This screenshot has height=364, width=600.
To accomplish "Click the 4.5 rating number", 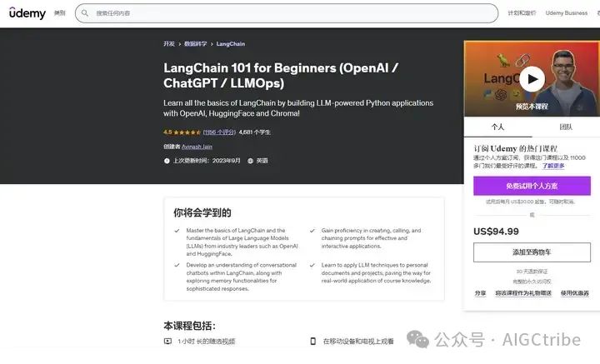I will point(167,132).
